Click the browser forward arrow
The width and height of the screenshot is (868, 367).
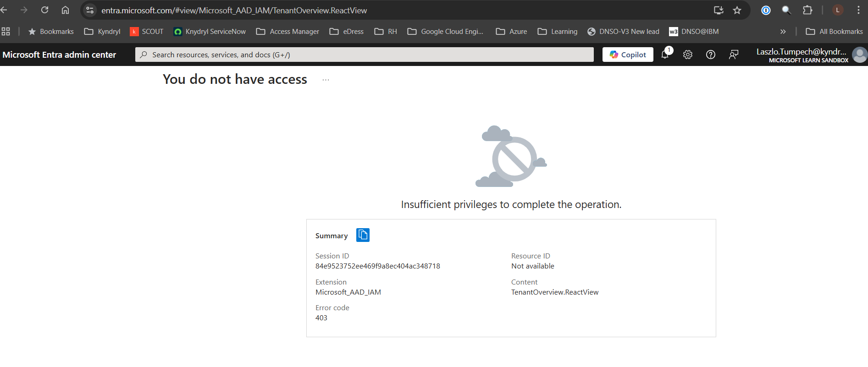point(24,10)
